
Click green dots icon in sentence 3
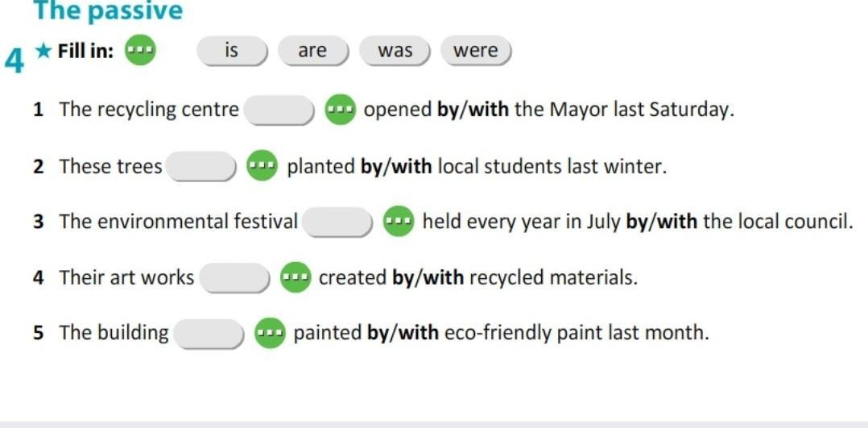coord(399,221)
